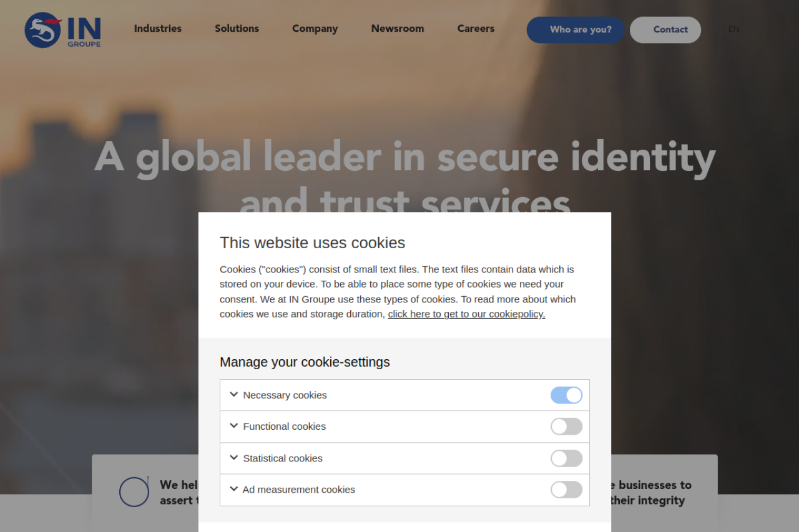Viewport: 799px width, 532px height.
Task: Expand the Functional cookies chevron
Action: pyautogui.click(x=234, y=426)
